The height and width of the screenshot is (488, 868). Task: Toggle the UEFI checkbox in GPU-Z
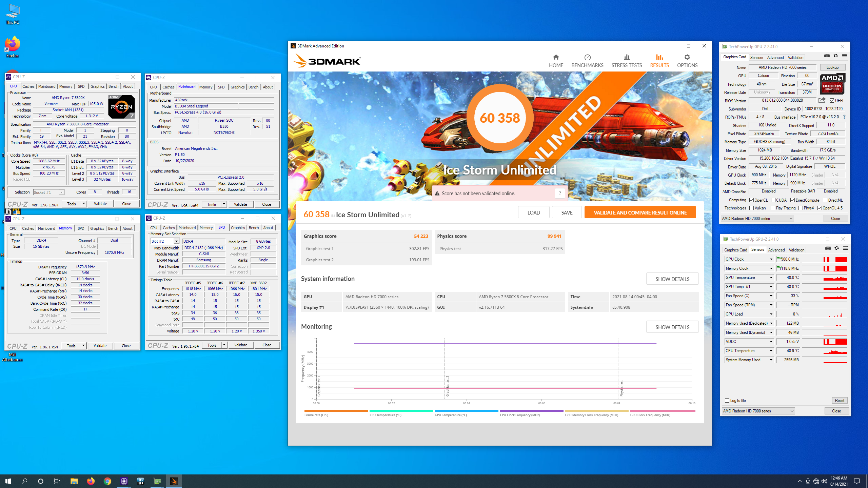(x=832, y=101)
